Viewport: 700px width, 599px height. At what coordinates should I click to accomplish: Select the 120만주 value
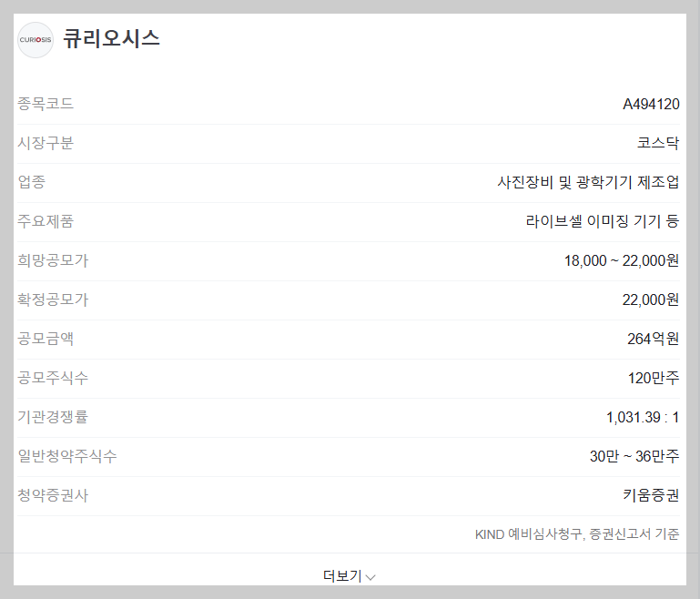(654, 378)
